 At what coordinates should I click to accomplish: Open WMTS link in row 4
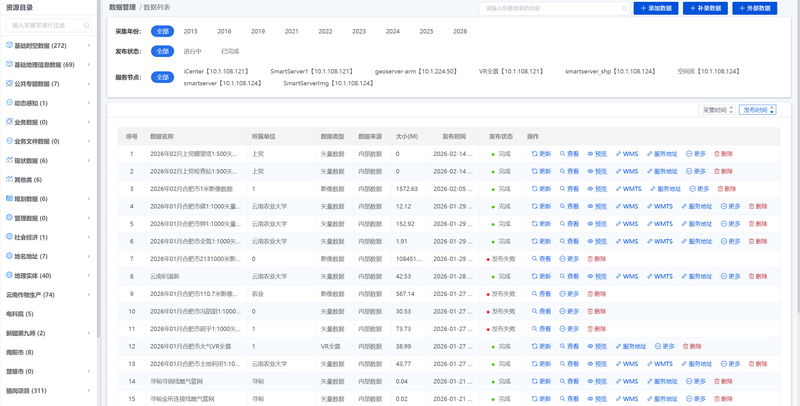(658, 206)
